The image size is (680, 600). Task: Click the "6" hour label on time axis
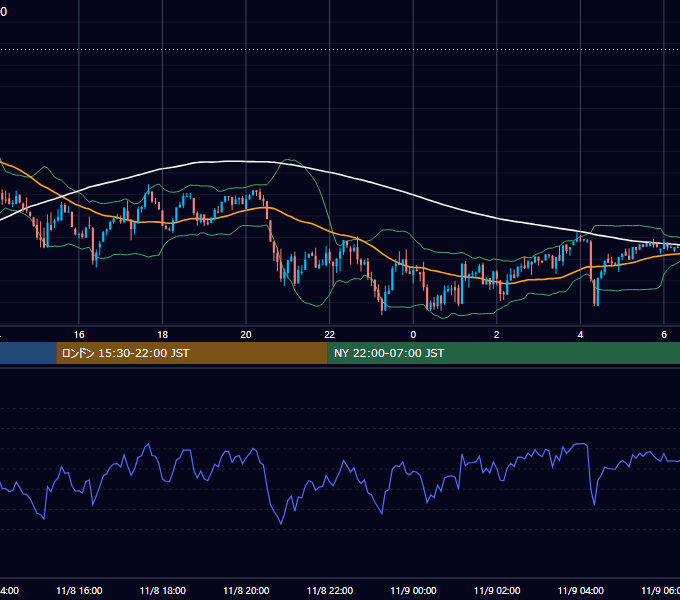(664, 335)
